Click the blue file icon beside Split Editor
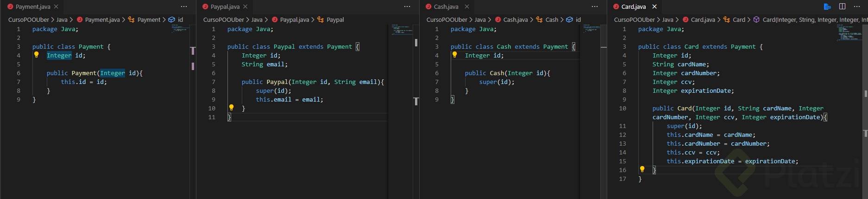The height and width of the screenshot is (199, 868). [827, 6]
